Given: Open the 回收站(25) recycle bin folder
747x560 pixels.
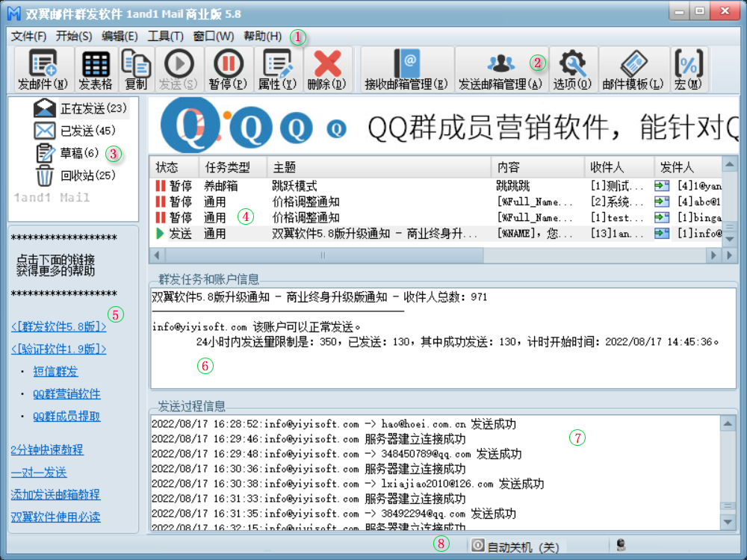Looking at the screenshot, I should (75, 175).
